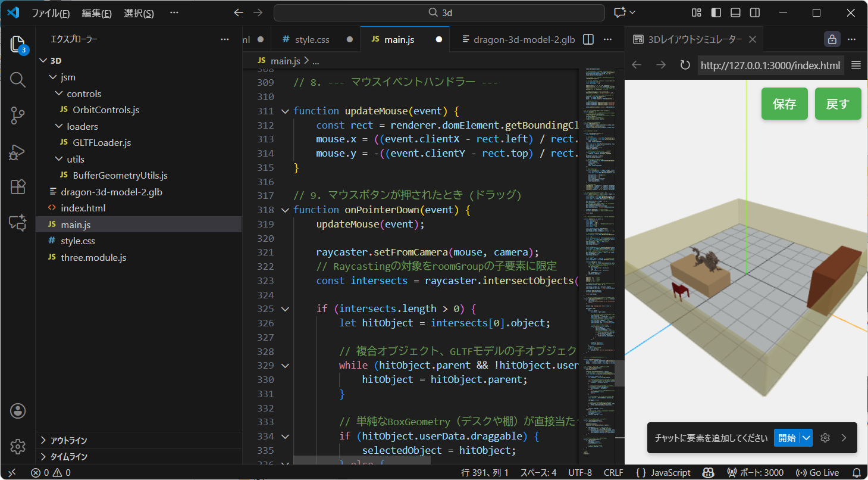This screenshot has height=480, width=868.
Task: Click the green 保存 button
Action: coord(784,104)
